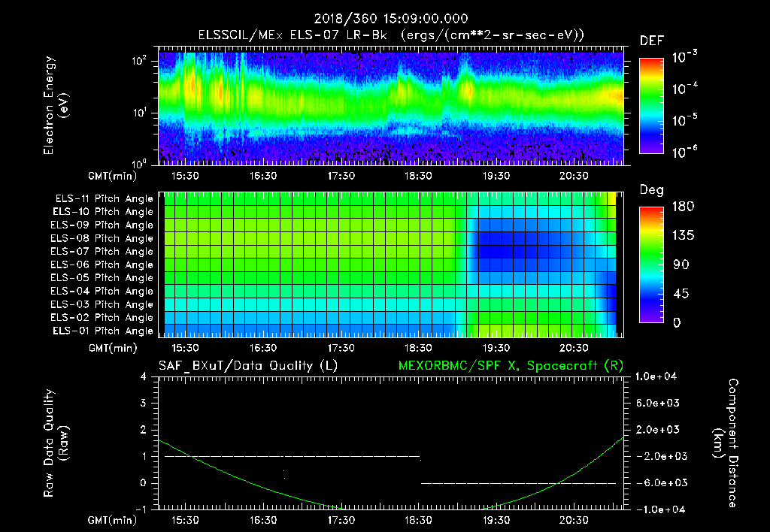This screenshot has height=532, width=770.
Task: Click the 1.0e+04 right axis value
Action: [656, 377]
